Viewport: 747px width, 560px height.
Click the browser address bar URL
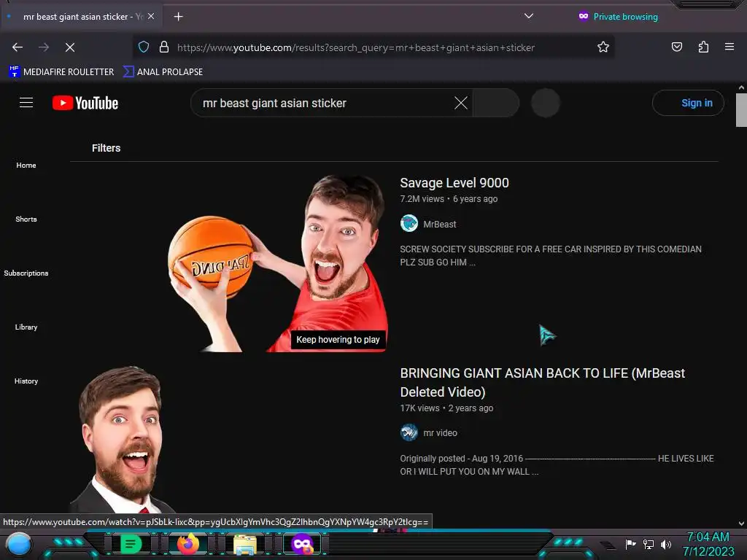(x=356, y=47)
